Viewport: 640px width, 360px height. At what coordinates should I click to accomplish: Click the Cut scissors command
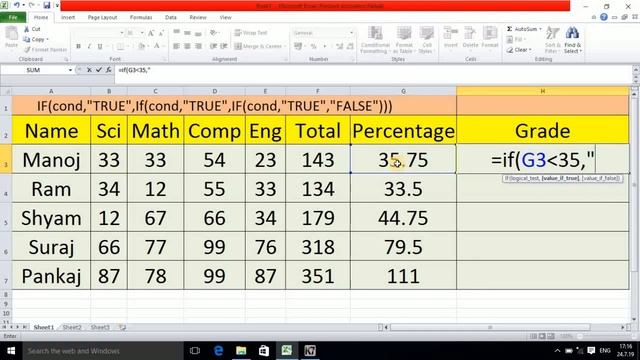click(33, 29)
